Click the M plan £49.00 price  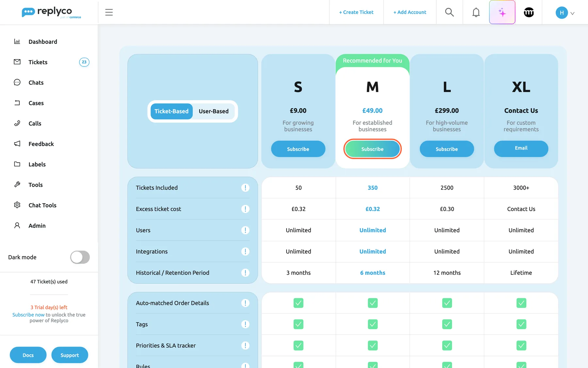click(x=372, y=111)
